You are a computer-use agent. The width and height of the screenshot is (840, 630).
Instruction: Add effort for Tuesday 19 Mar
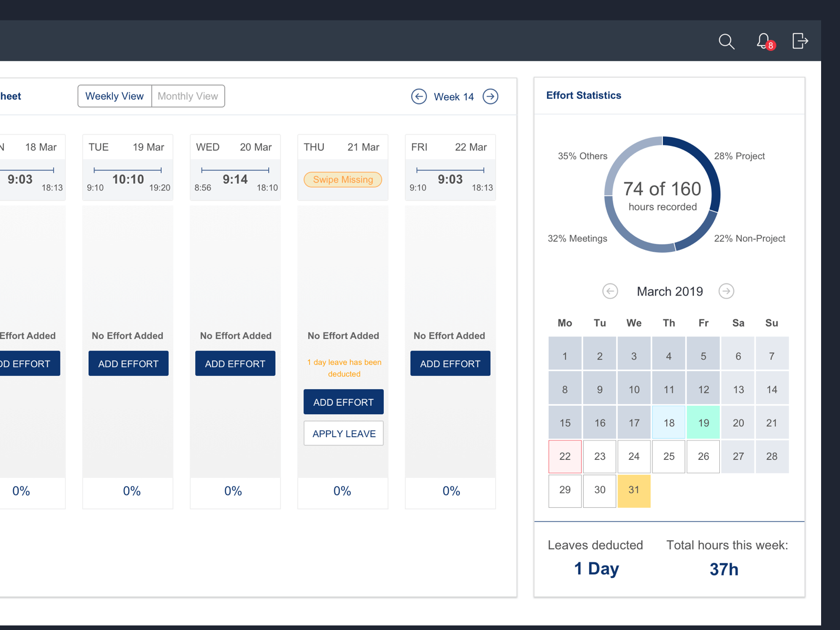(128, 364)
